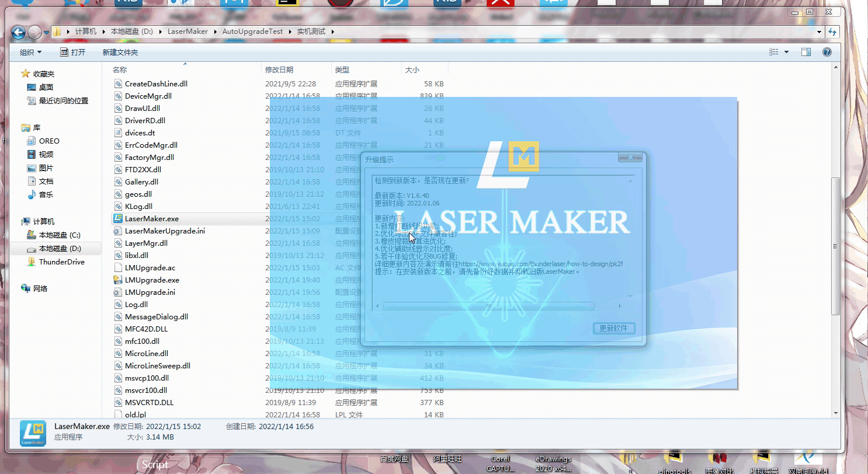Select DeviceMgr.dll file
The width and height of the screenshot is (868, 474).
[x=148, y=96]
